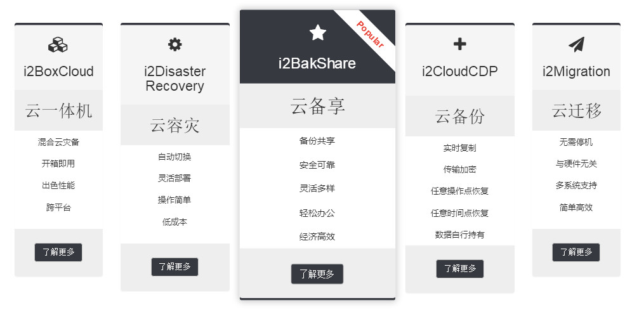Click the cubes icon above i2BoxCloud
Viewport: 644px width, 312px height.
(x=58, y=45)
